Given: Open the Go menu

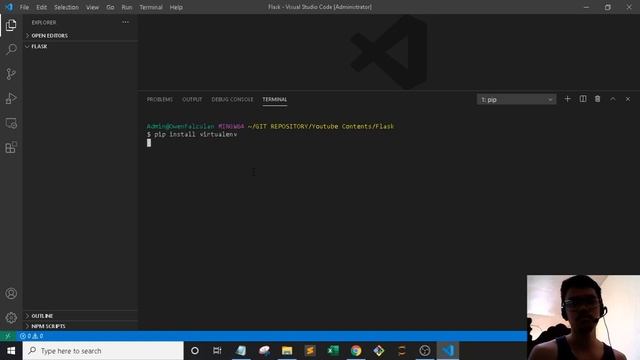Looking at the screenshot, I should (110, 7).
